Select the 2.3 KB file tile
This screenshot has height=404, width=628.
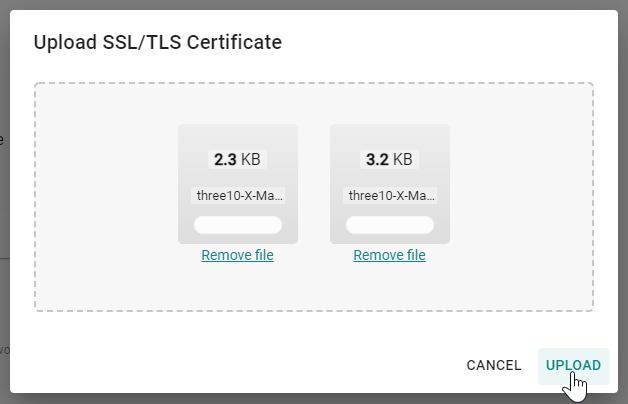point(237,138)
